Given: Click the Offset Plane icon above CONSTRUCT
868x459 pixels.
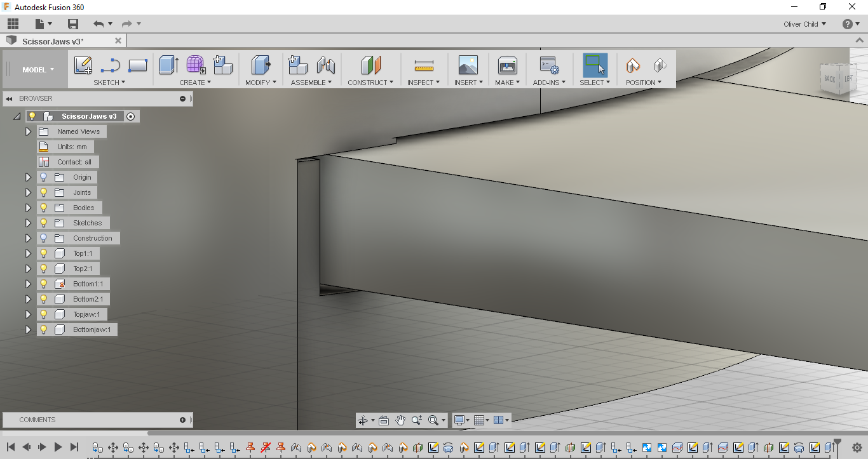Looking at the screenshot, I should pyautogui.click(x=370, y=65).
